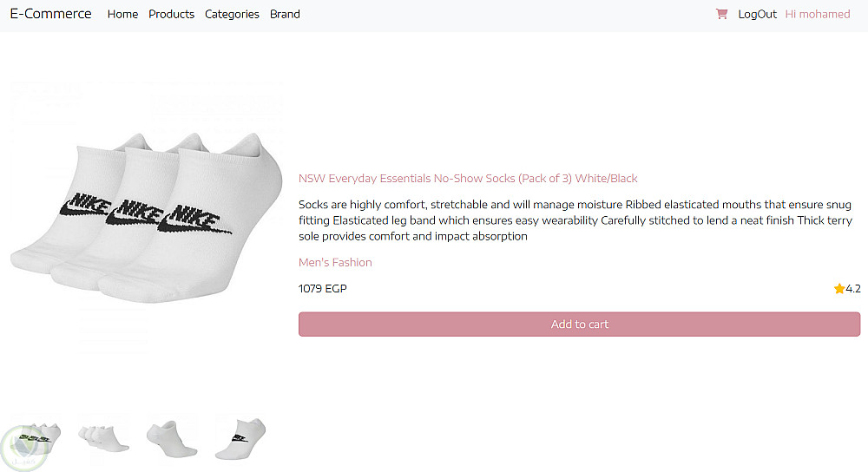This screenshot has height=472, width=868.
Task: Click the E-Commerce brand logo
Action: [50, 14]
